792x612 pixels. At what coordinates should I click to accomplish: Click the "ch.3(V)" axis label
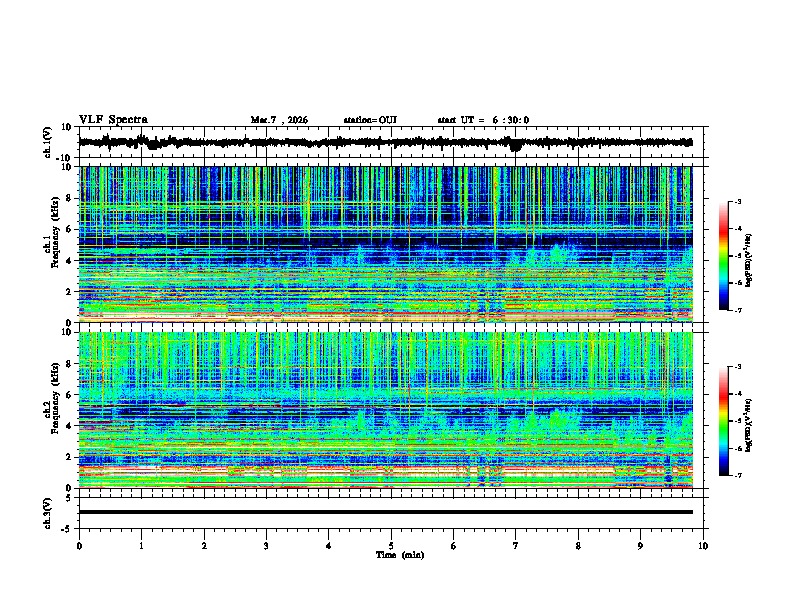[x=48, y=514]
